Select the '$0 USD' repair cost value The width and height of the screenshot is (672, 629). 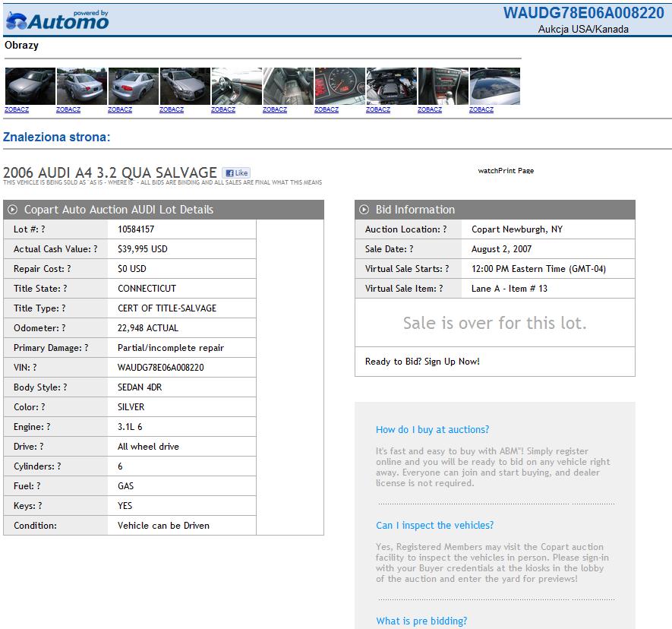coord(132,269)
